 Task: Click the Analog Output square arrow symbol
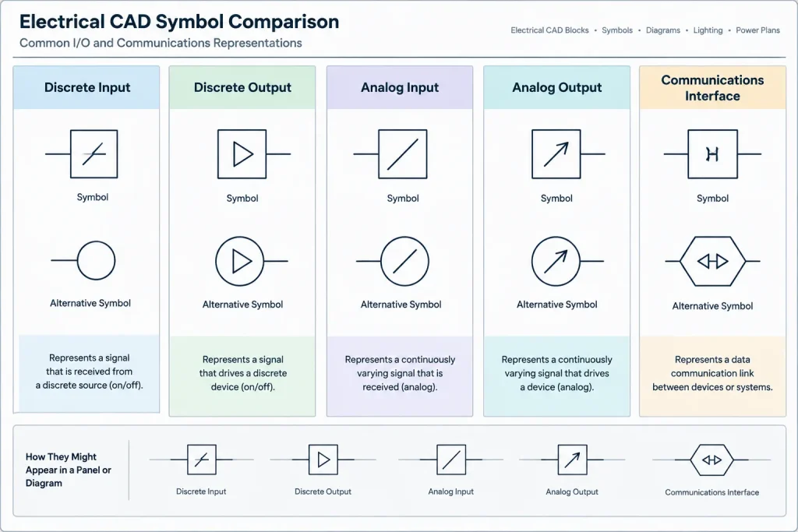556,153
